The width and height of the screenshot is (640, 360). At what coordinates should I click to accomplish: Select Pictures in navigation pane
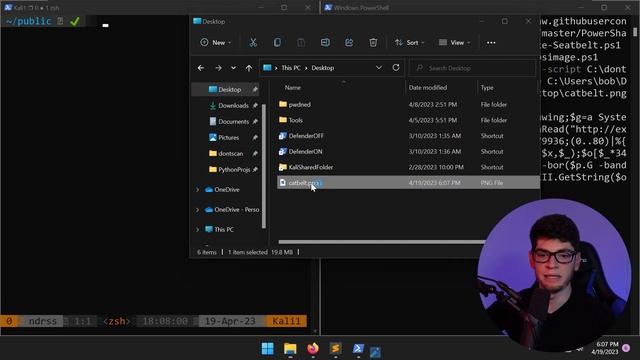pos(229,138)
